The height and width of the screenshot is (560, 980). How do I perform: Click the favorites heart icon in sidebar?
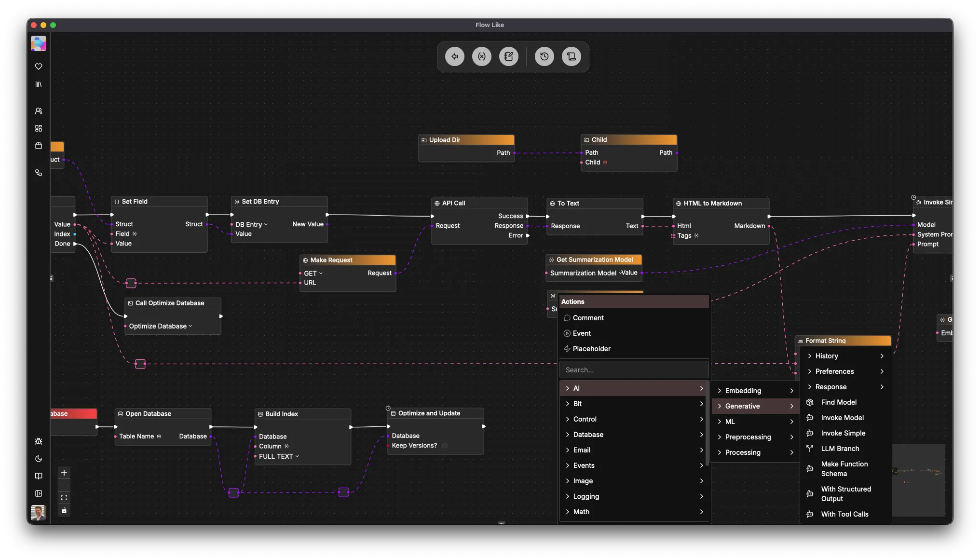(x=39, y=66)
